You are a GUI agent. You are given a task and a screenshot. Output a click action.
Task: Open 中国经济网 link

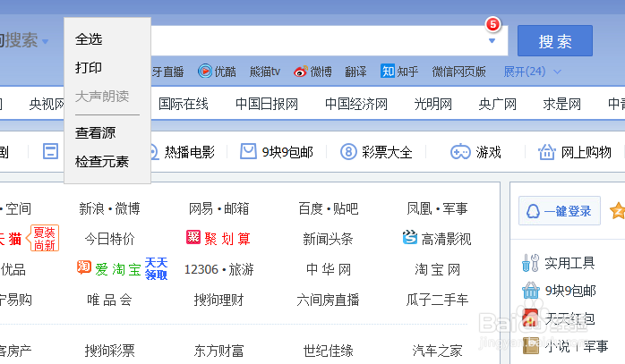pyautogui.click(x=356, y=105)
